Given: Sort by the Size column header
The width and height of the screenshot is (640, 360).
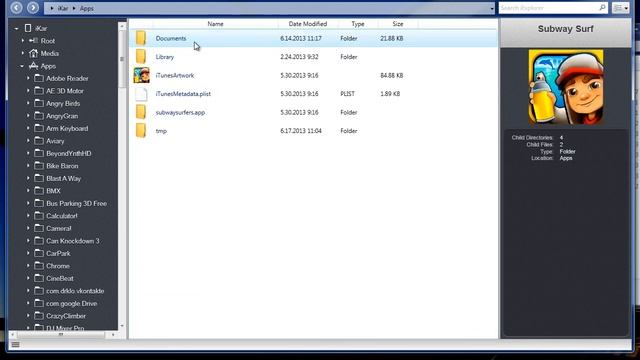Looking at the screenshot, I should click(398, 24).
